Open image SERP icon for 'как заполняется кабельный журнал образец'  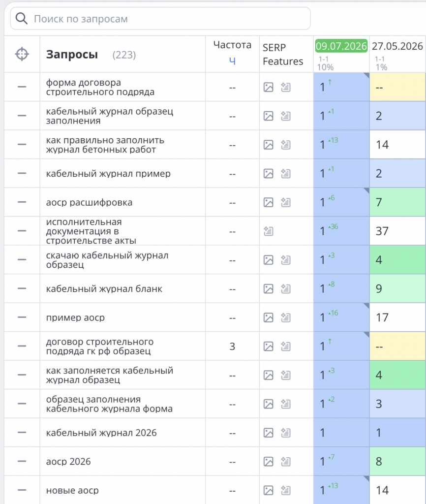(268, 375)
